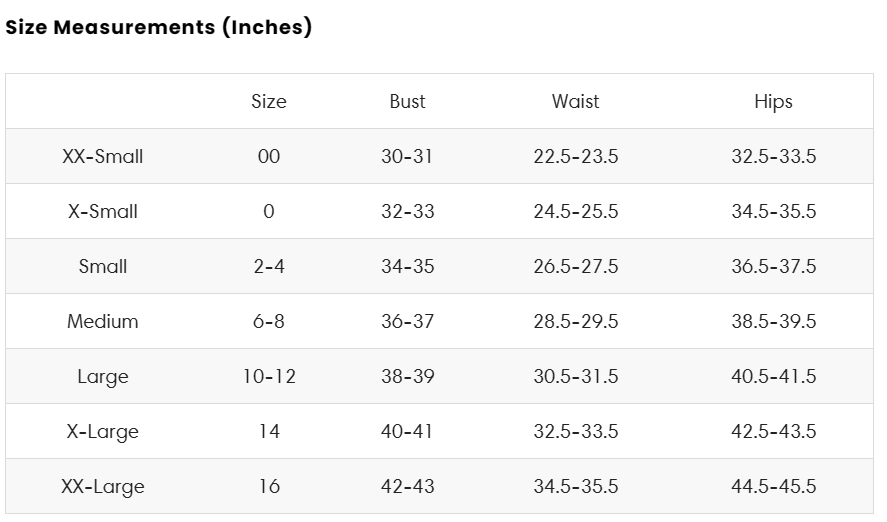Click the 44.5-45.5 hips measurement

(773, 486)
